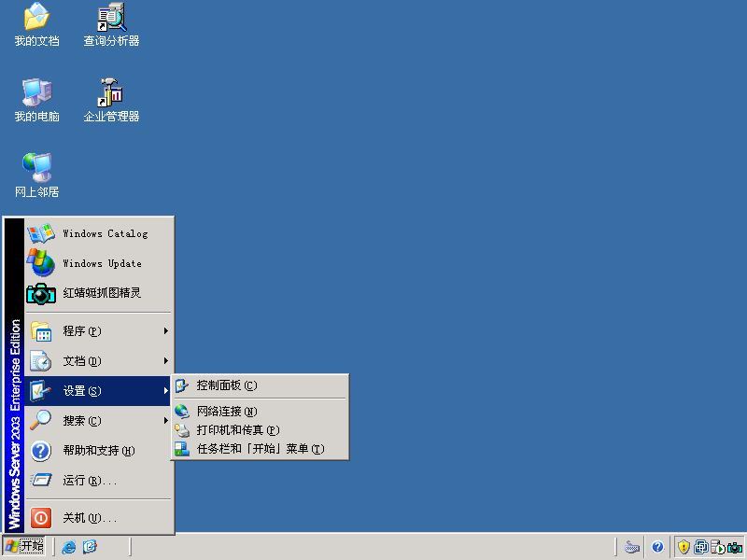
Task: Expand the 程序(P) submenu arrow
Action: [x=165, y=330]
